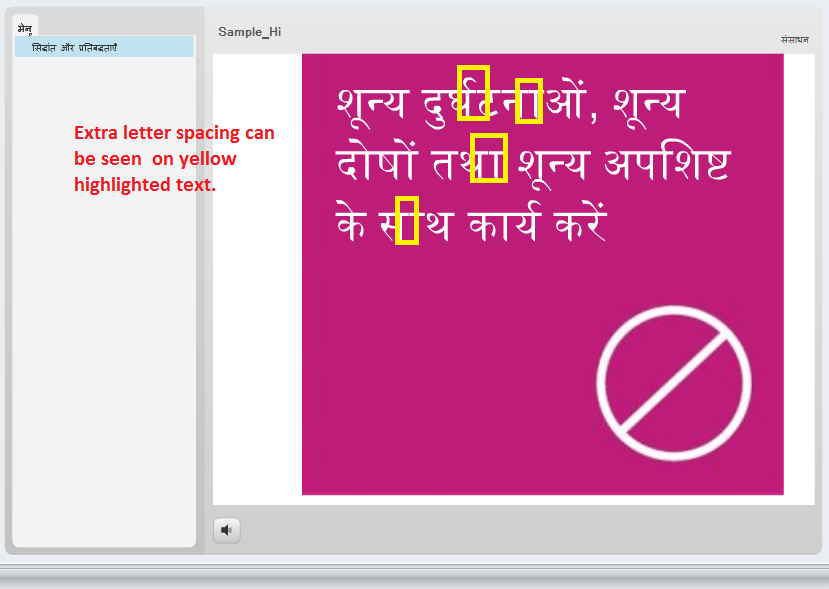
Task: Select the सिद्धांत और प्रतिबद्धताएँ menu item
Action: 104,47
